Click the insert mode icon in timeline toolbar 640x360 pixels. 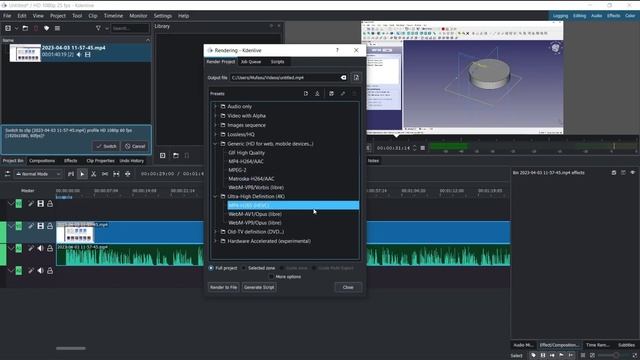click(71, 174)
